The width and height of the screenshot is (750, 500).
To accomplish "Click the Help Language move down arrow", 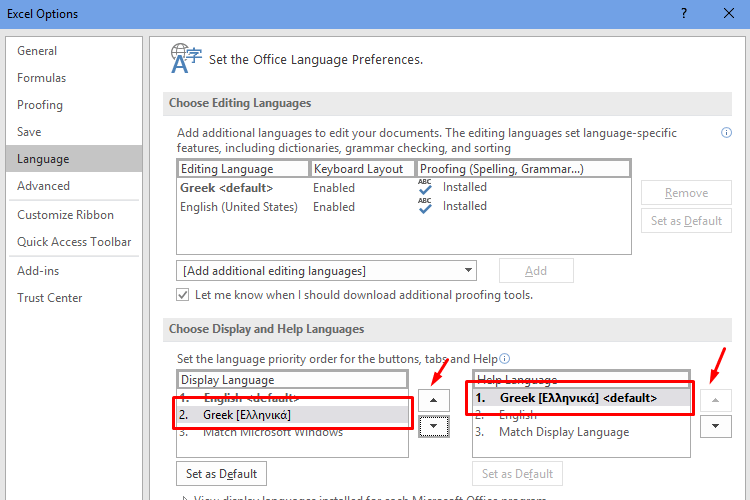I will click(x=715, y=426).
